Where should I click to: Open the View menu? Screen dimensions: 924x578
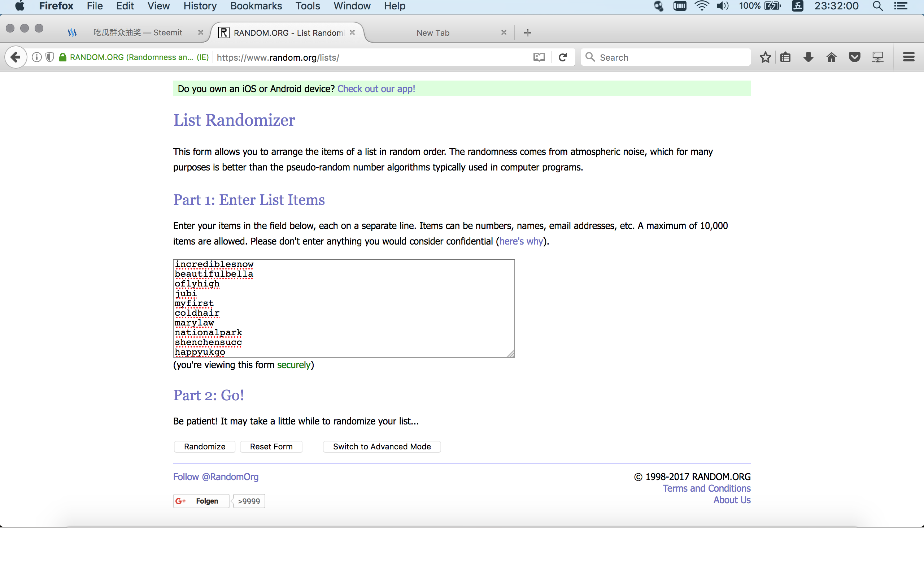tap(158, 6)
